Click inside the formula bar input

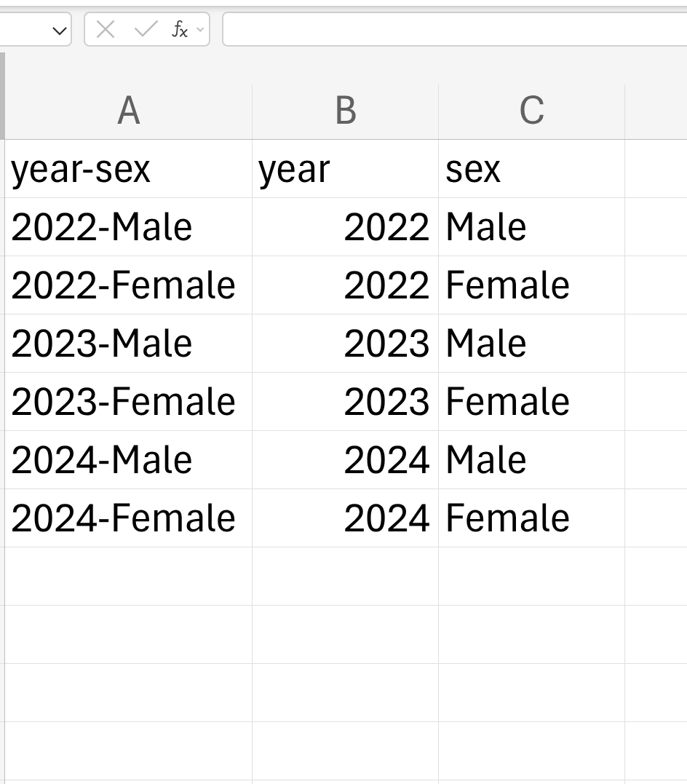point(455,30)
